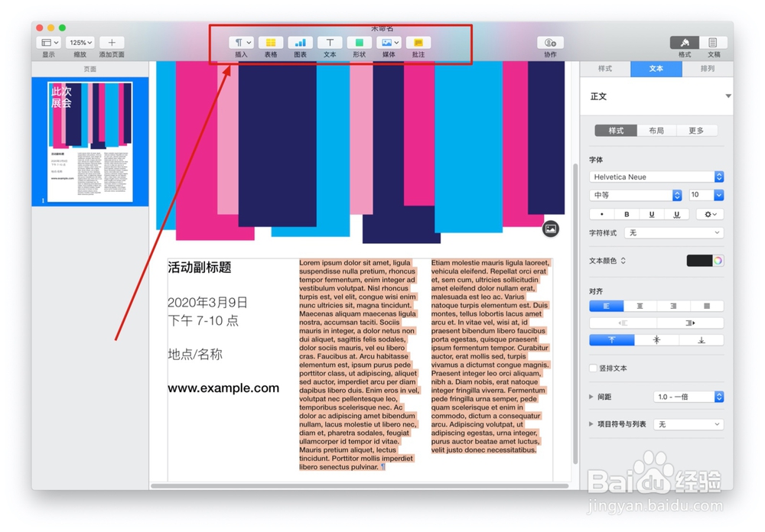This screenshot has width=765, height=532.
Task: Add a comment with the 批注 icon
Action: [x=418, y=42]
